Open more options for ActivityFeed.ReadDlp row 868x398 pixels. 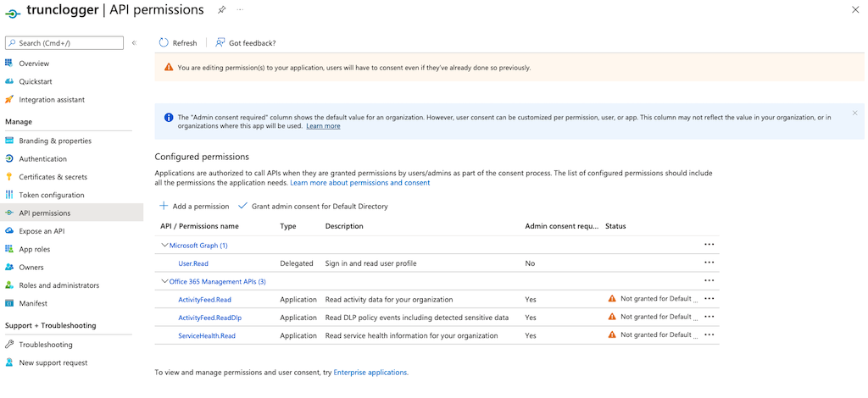[709, 318]
